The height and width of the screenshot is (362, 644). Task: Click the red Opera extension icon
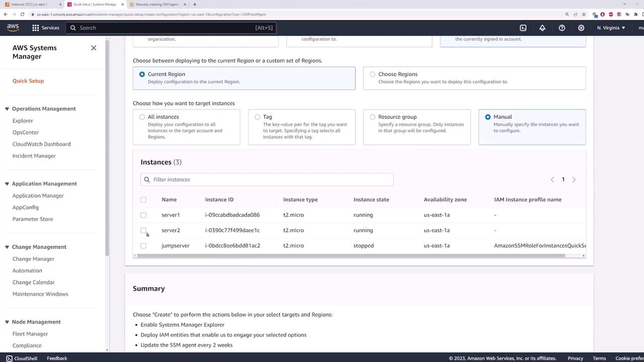coord(603,14)
